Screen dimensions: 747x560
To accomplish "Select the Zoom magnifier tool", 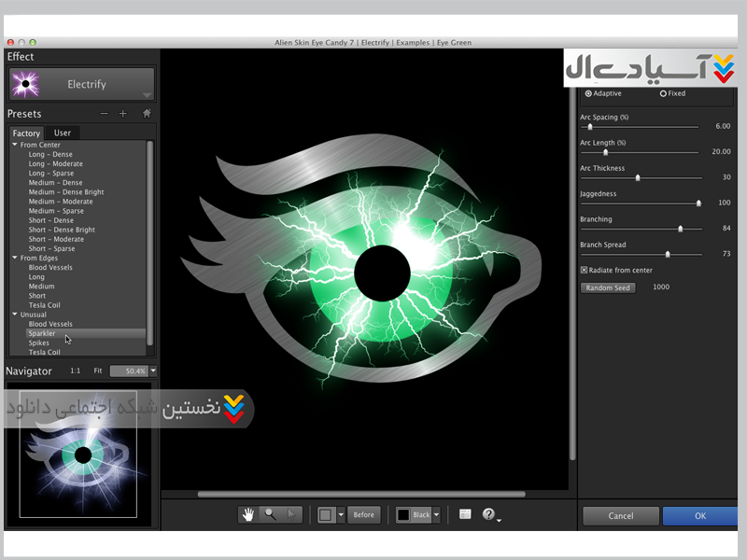I will click(270, 514).
